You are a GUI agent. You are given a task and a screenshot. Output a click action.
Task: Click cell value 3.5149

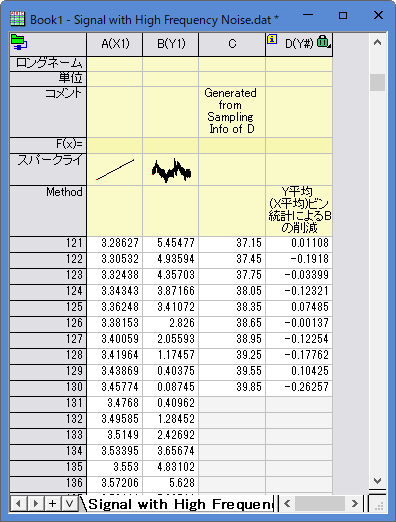tap(115, 436)
